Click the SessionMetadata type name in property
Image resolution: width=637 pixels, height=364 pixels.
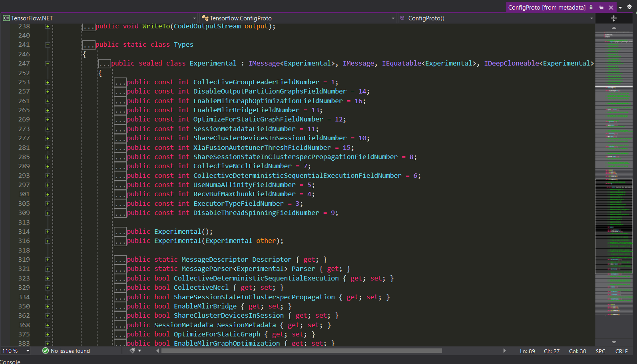point(184,325)
